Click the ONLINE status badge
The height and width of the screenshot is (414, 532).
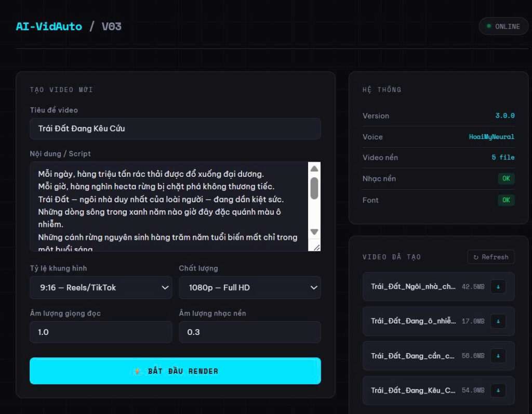coord(503,27)
